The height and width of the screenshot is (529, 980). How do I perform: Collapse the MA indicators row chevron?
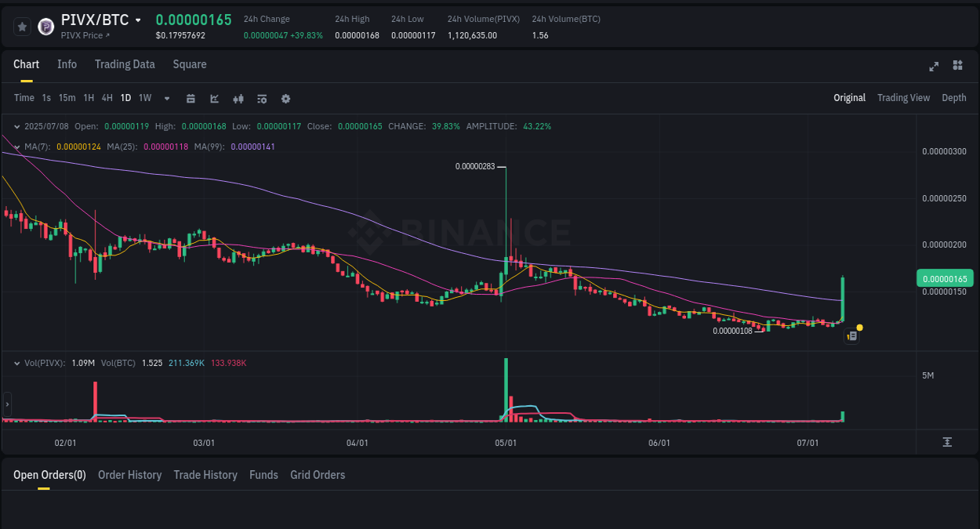pyautogui.click(x=16, y=147)
